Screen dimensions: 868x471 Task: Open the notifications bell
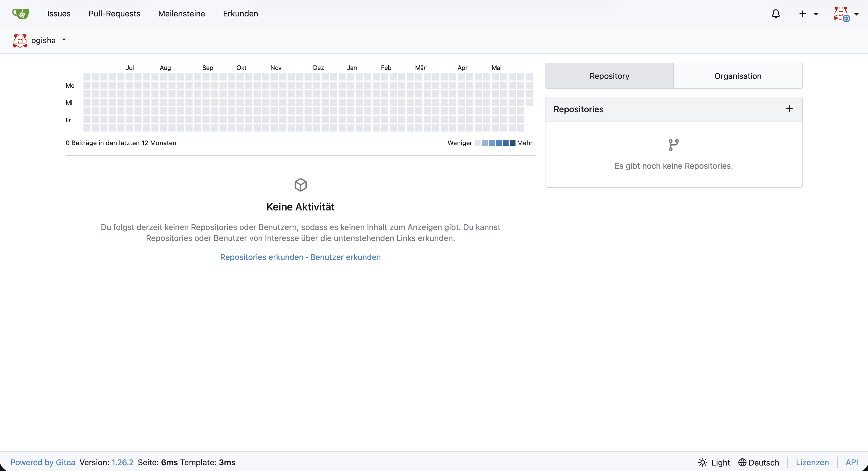(x=776, y=14)
